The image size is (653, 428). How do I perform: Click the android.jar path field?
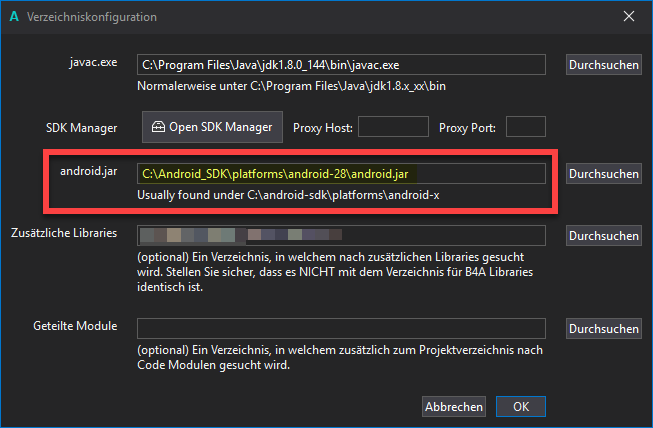[x=340, y=173]
